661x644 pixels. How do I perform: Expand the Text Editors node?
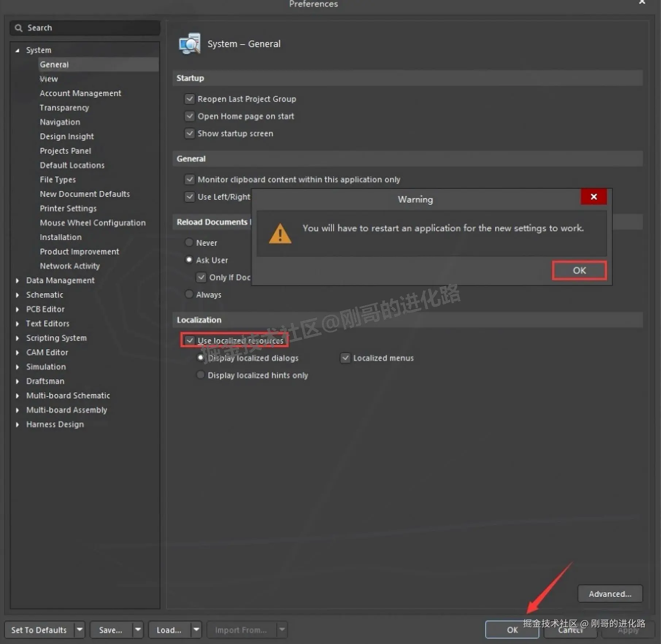[x=17, y=323]
